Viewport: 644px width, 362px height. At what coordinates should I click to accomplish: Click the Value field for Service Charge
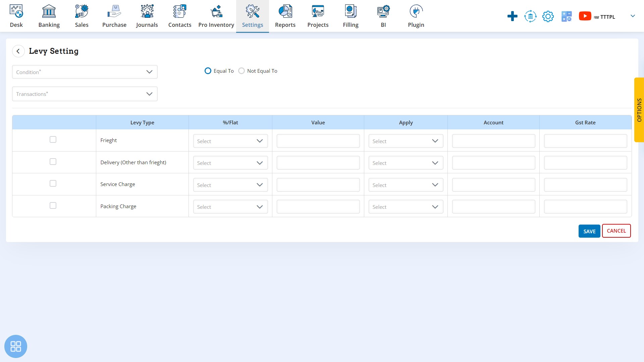[x=318, y=185]
